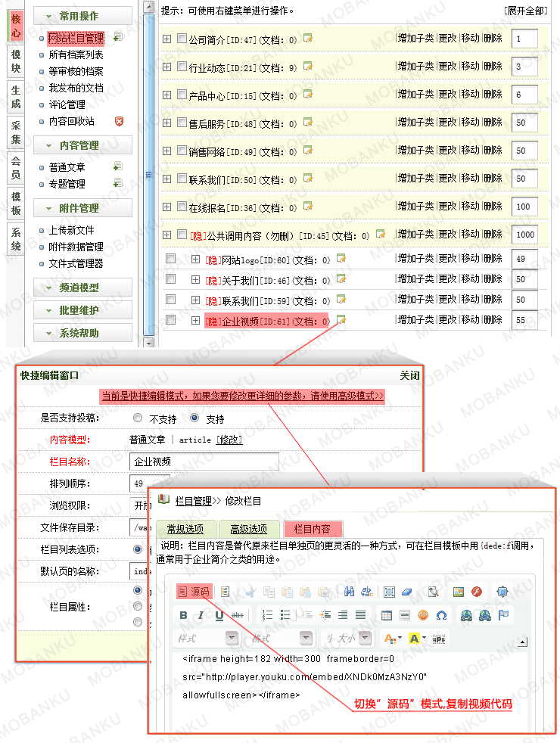Open the 系统 vertical sidebar tab

16,239
